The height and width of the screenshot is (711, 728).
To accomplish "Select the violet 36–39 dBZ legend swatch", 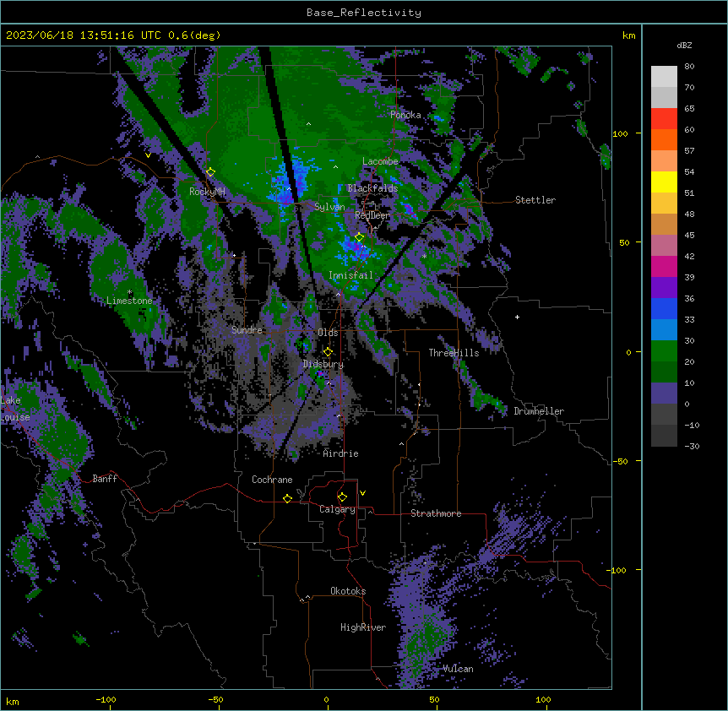I will click(664, 288).
